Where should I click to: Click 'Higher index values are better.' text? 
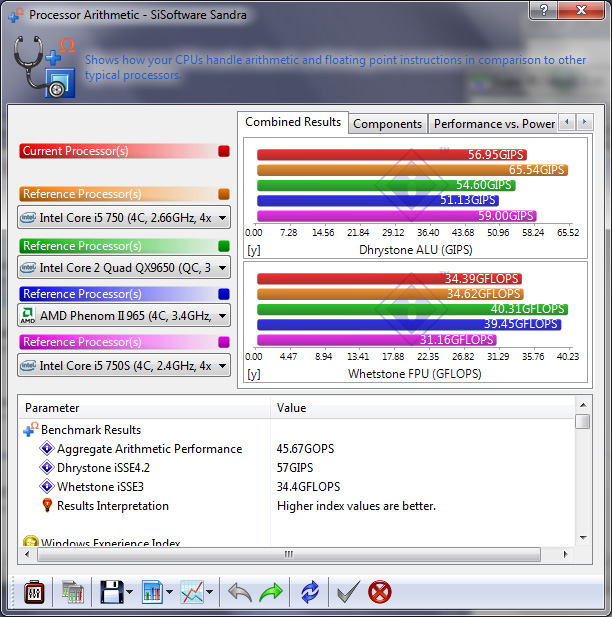tap(356, 506)
